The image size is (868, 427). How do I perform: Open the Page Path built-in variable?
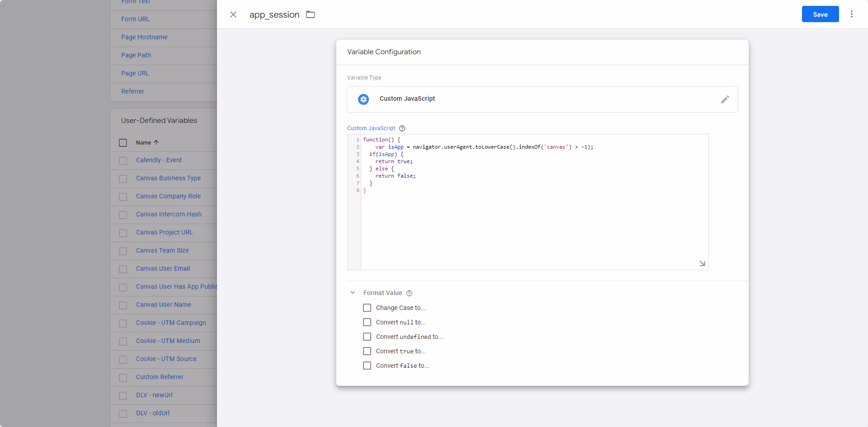click(136, 55)
